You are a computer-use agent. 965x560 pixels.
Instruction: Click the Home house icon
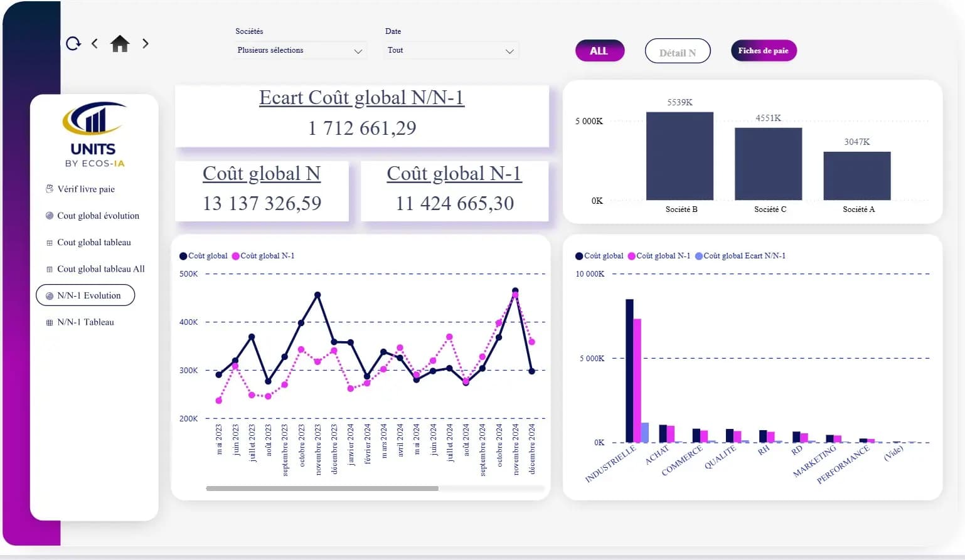(x=120, y=43)
